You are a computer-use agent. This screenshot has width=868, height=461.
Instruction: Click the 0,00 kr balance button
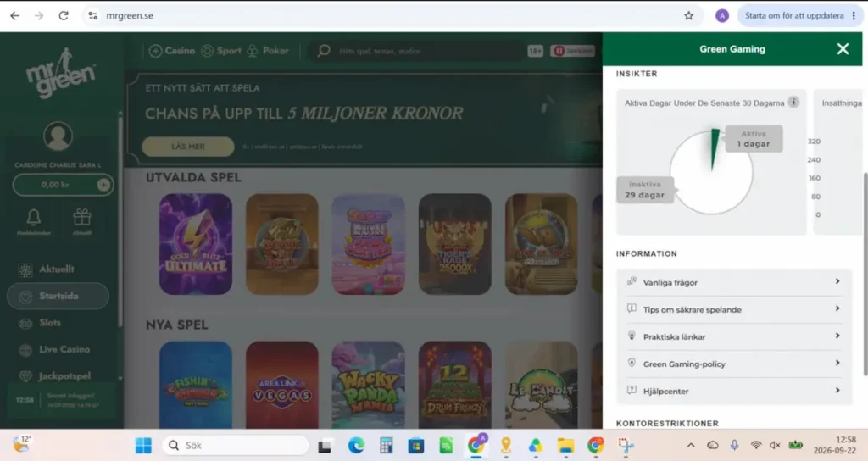click(63, 185)
